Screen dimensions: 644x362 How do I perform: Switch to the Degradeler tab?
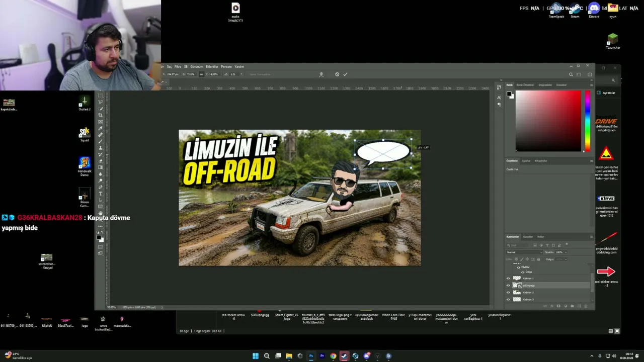point(545,85)
